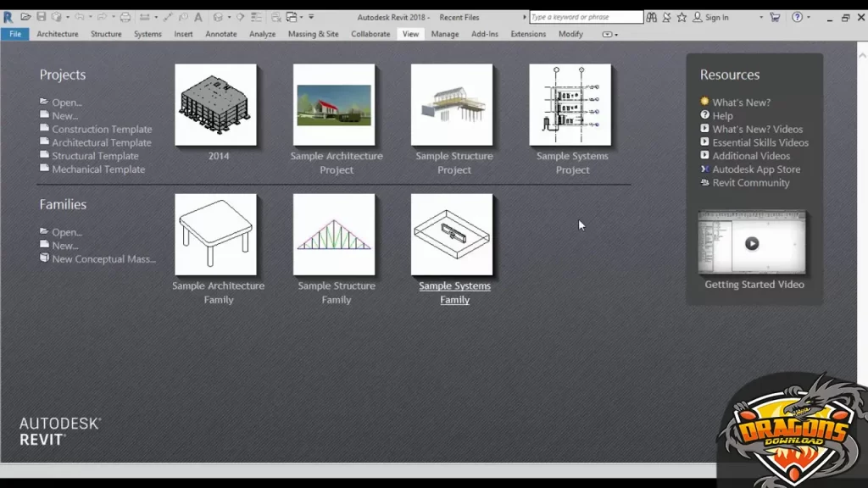This screenshot has width=868, height=488.
Task: Open the Autodesk App Store cart icon
Action: [x=774, y=16]
